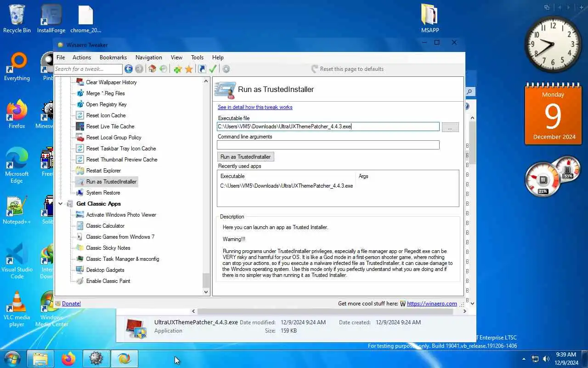
Task: Open the Help menu
Action: (x=218, y=57)
